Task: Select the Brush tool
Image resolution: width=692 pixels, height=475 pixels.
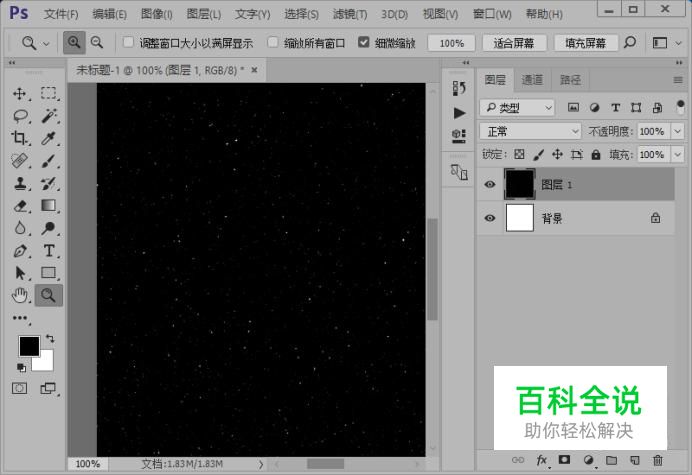Action: pyautogui.click(x=49, y=161)
